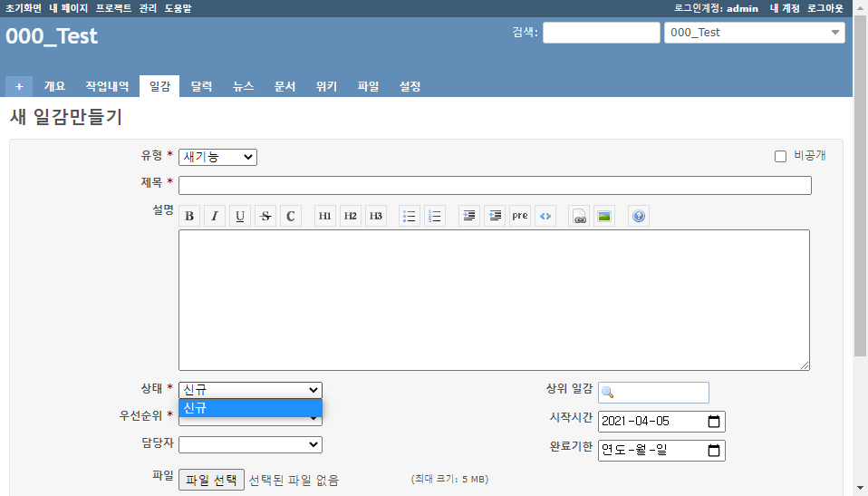Viewport: 868px width, 496px height.
Task: Open 도움말 help link
Action: (x=178, y=8)
